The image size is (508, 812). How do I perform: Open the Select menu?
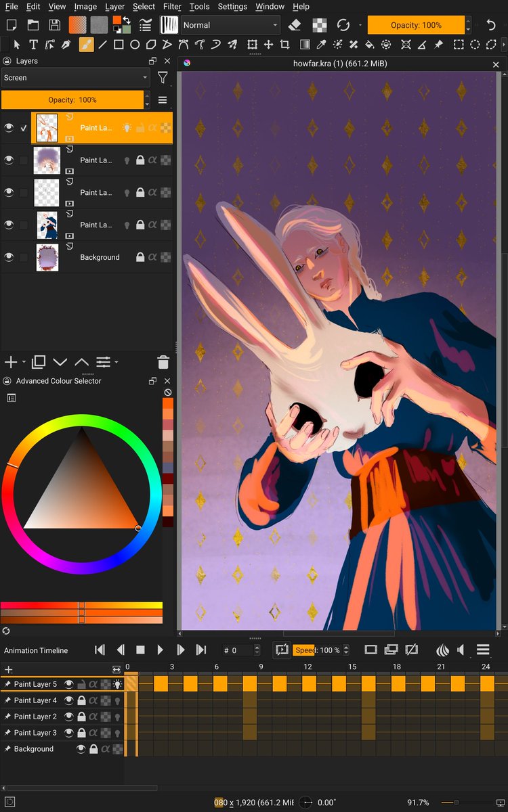(144, 6)
